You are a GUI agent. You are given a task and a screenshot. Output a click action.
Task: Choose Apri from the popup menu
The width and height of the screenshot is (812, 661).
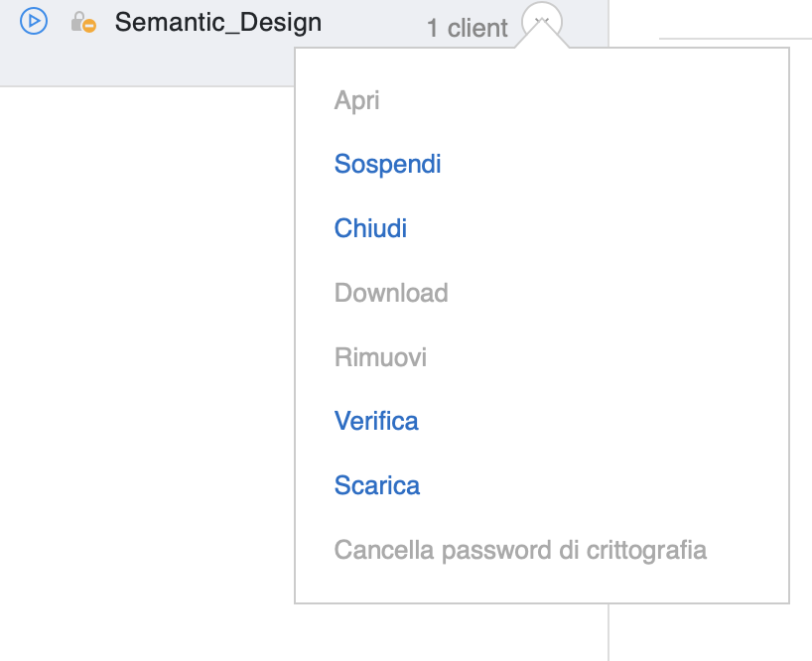(356, 100)
